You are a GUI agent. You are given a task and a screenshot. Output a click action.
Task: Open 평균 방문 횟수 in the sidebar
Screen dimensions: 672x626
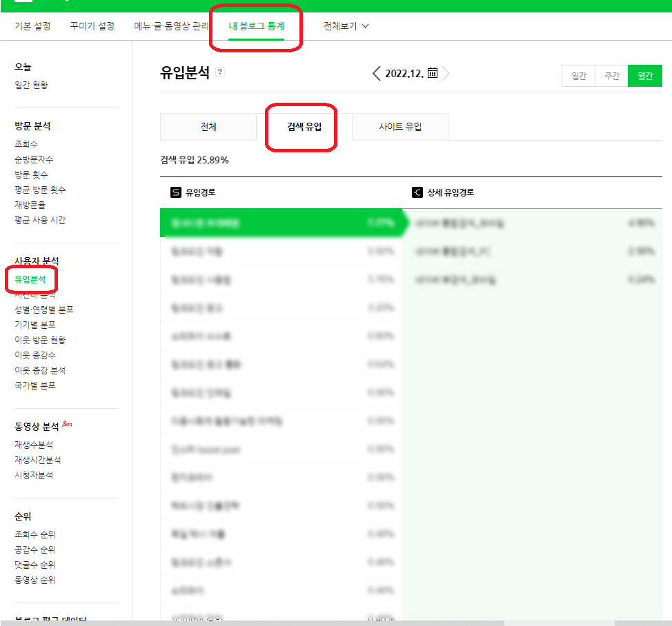40,190
